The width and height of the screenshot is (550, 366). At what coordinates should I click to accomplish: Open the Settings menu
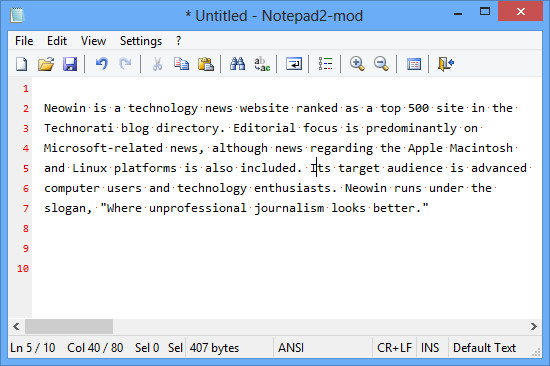141,41
